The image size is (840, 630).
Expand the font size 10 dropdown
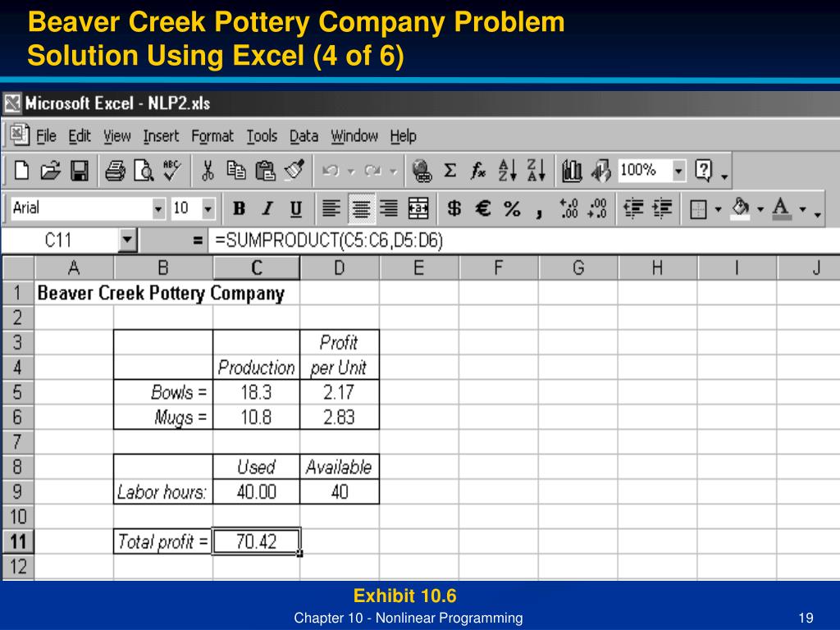208,208
